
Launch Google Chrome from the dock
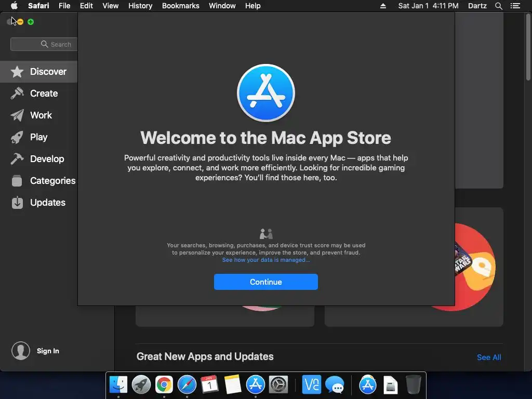(x=164, y=385)
